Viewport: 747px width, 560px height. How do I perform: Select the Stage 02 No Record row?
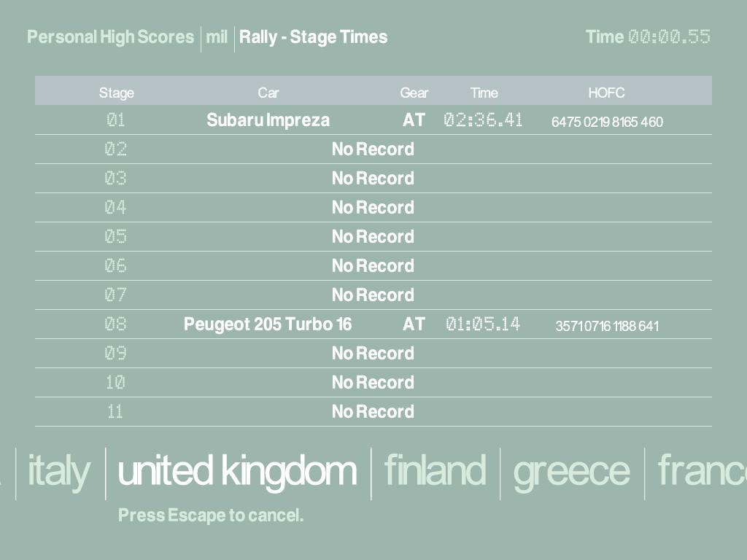click(373, 149)
